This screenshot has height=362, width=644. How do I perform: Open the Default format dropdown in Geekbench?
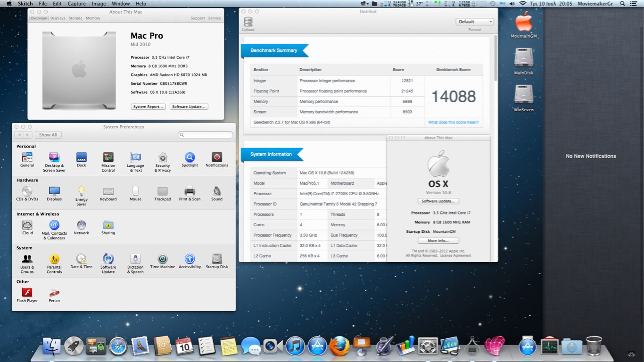475,22
